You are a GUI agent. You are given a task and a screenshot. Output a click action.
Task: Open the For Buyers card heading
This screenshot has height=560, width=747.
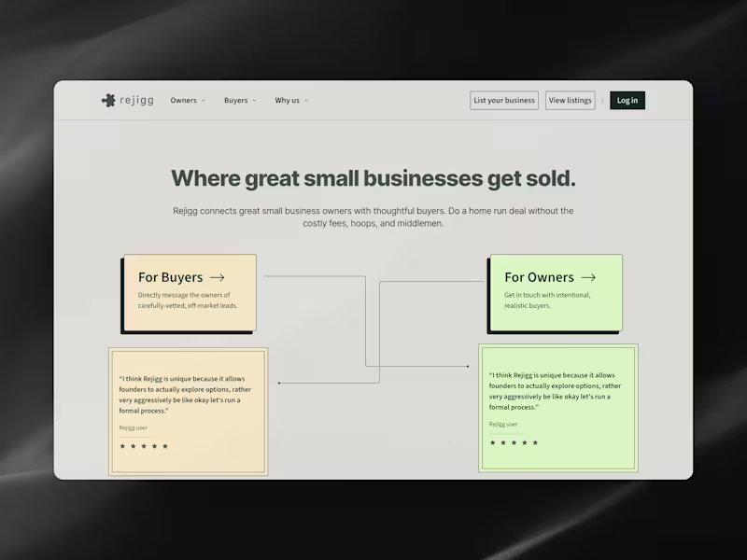point(171,277)
